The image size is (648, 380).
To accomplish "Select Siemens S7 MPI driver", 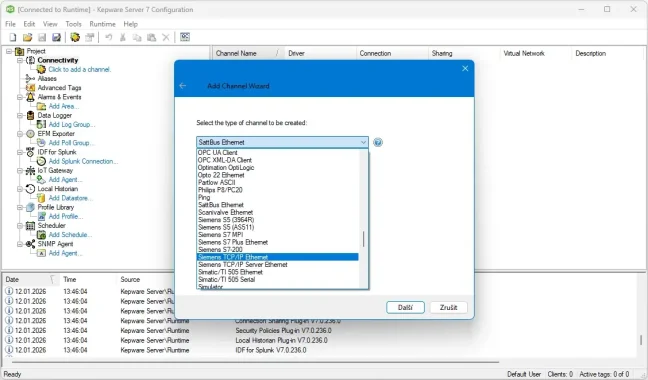I will point(277,235).
